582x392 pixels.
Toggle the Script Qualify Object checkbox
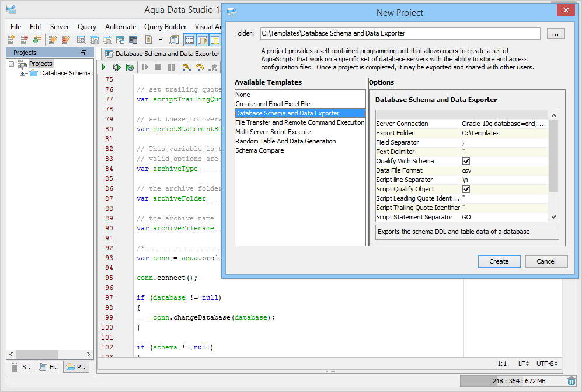466,189
